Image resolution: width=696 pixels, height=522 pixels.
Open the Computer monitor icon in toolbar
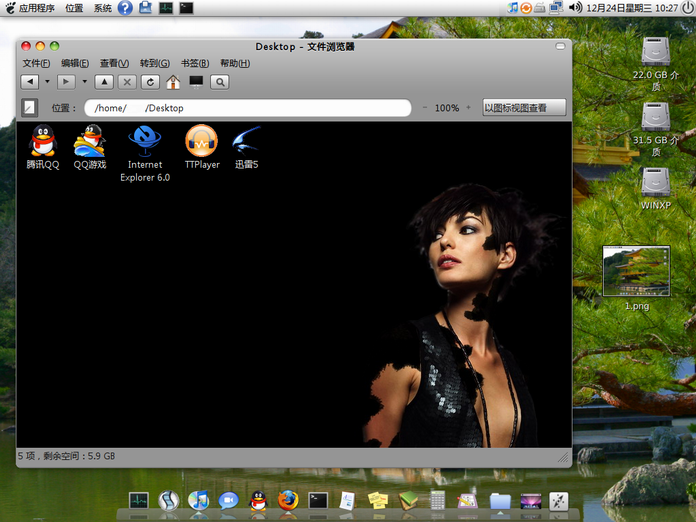pyautogui.click(x=196, y=82)
